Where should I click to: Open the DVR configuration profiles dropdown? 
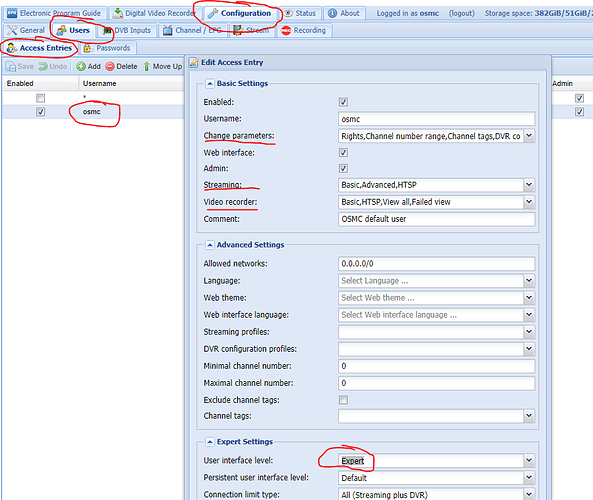[x=529, y=349]
